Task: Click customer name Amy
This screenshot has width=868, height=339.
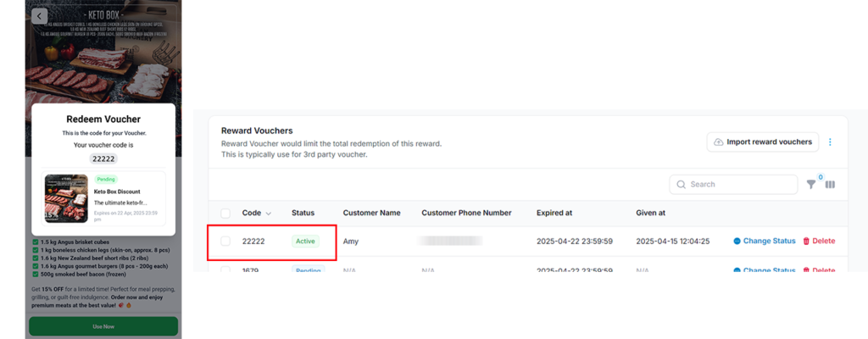Action: click(x=350, y=242)
